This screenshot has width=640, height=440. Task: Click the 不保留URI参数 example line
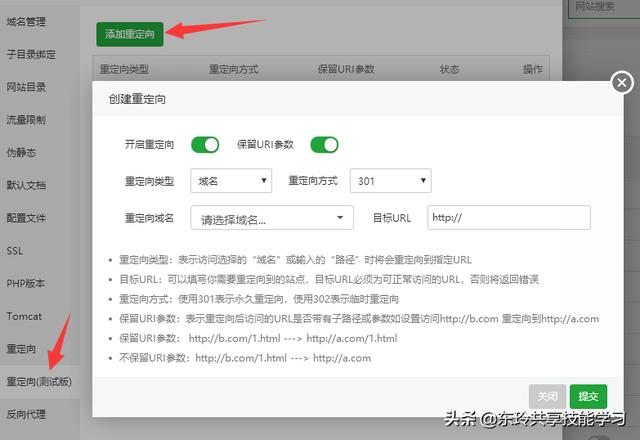tap(245, 358)
